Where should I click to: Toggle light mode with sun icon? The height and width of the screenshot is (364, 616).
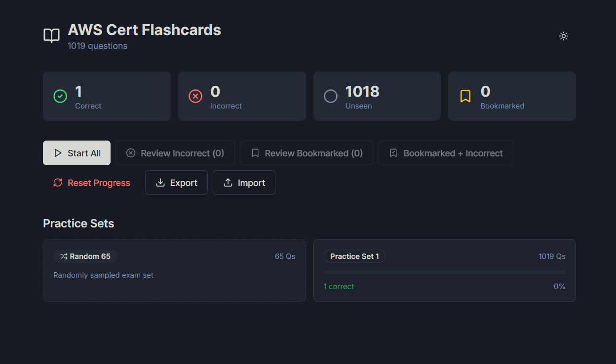click(563, 36)
